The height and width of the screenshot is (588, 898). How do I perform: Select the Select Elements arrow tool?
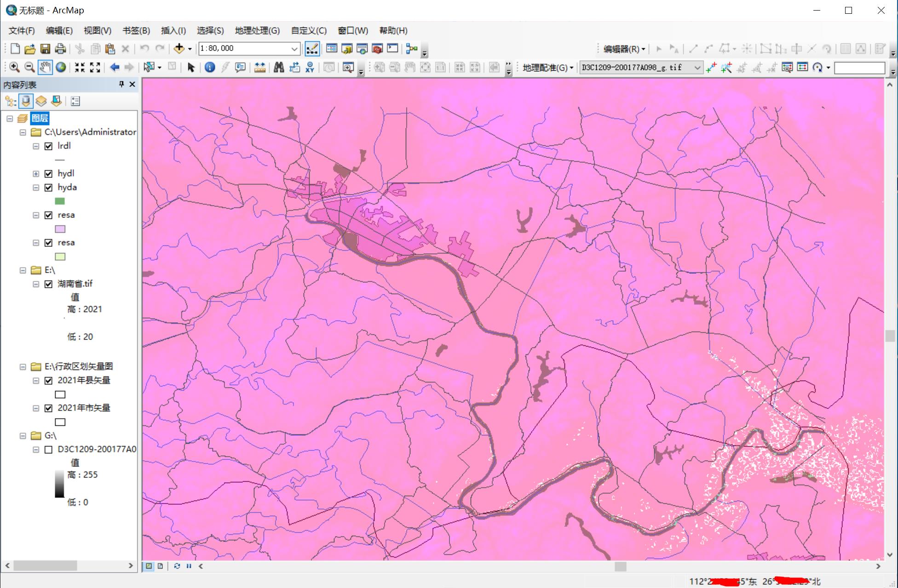[191, 68]
